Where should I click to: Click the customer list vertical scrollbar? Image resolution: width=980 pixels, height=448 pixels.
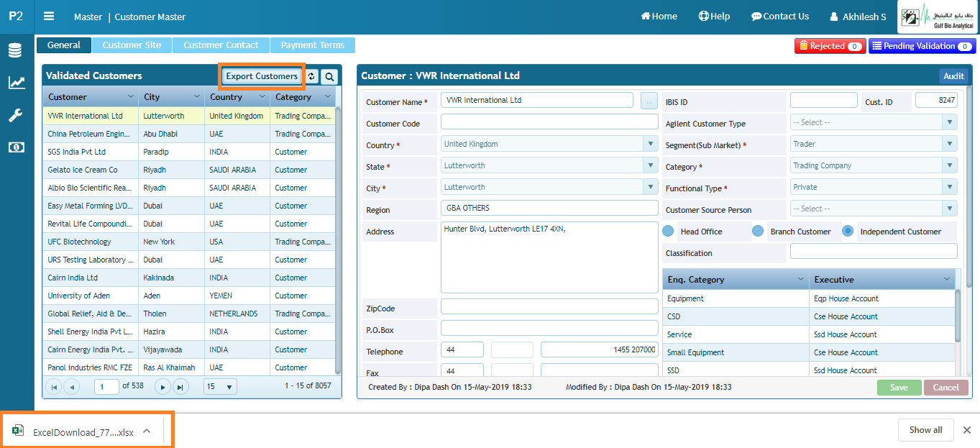pyautogui.click(x=339, y=241)
